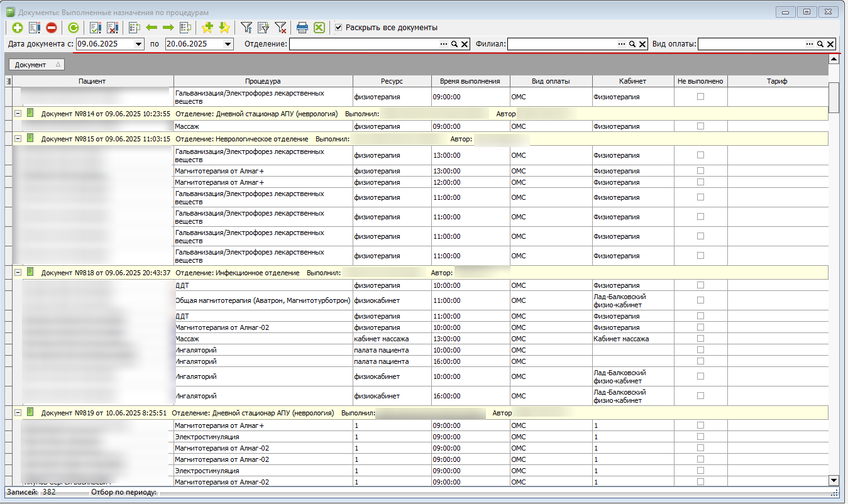Click the scrollbar up arrow
848x504 pixels.
pyautogui.click(x=834, y=59)
